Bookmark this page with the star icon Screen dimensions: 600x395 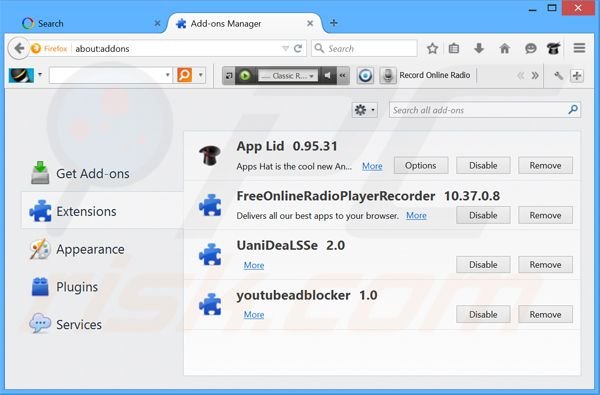432,49
